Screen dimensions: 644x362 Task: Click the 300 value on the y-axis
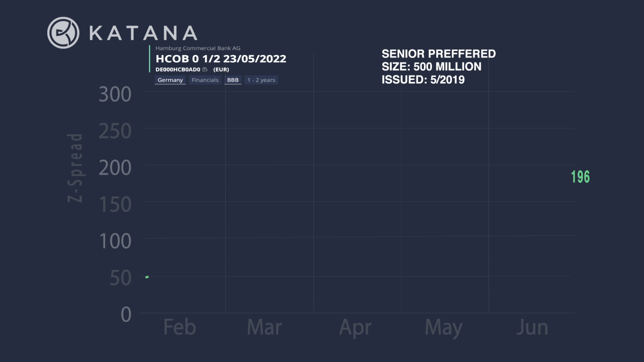pyautogui.click(x=115, y=94)
